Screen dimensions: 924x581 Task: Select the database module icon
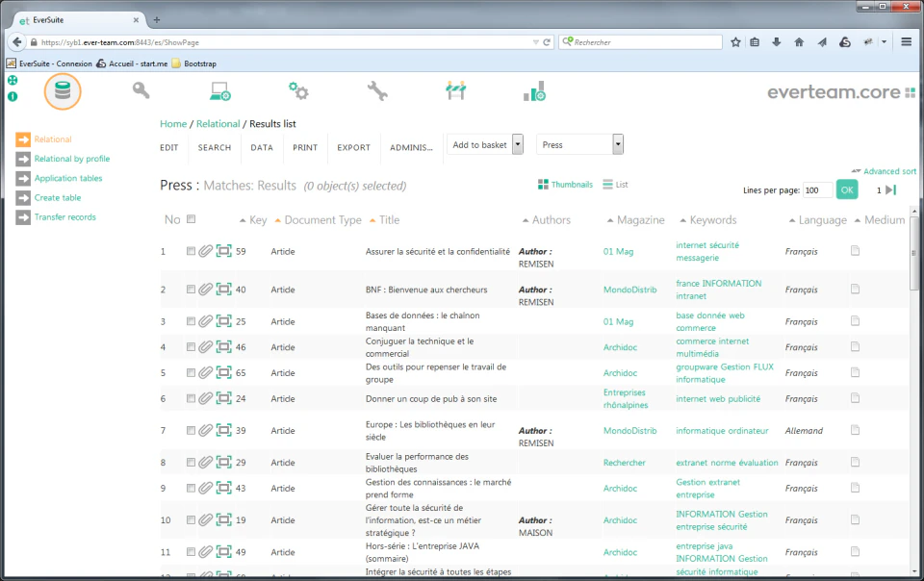(63, 89)
